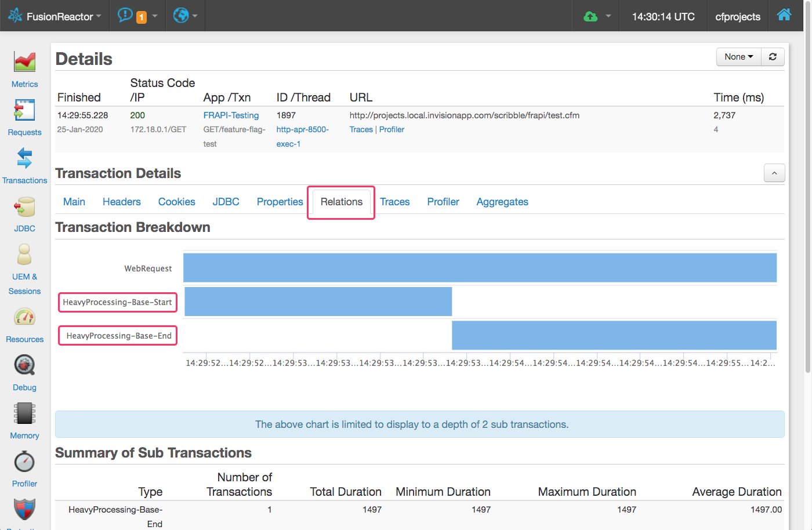Go to Transactions in the sidebar

(24, 158)
